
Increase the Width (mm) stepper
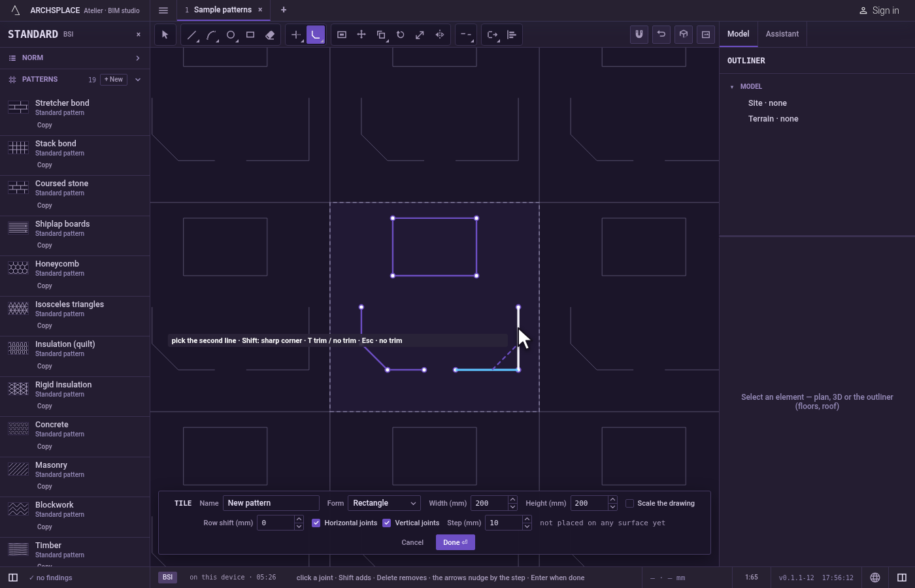[x=512, y=500]
